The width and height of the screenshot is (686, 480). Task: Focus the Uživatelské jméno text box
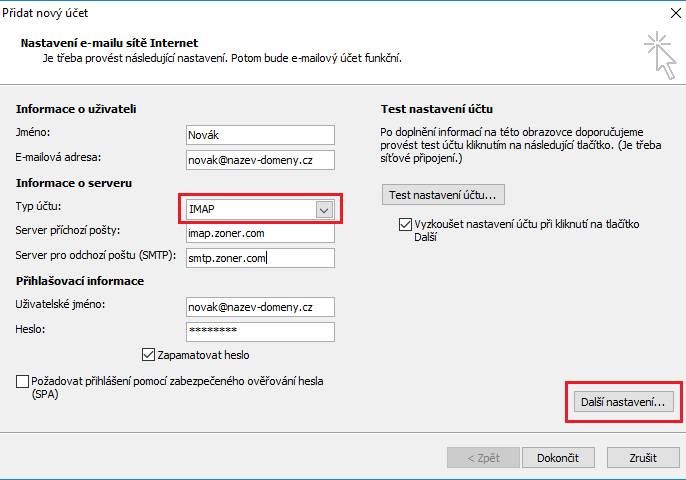click(260, 307)
